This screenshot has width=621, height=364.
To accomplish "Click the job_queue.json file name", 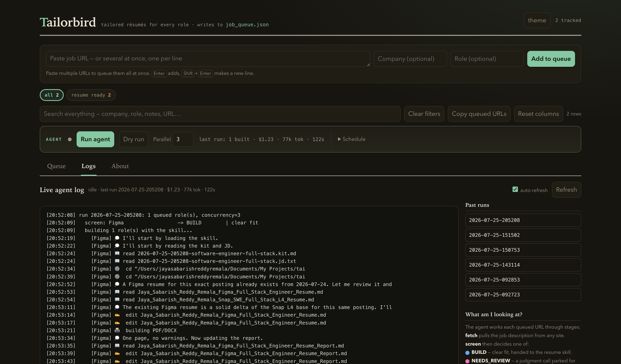I will click(247, 24).
